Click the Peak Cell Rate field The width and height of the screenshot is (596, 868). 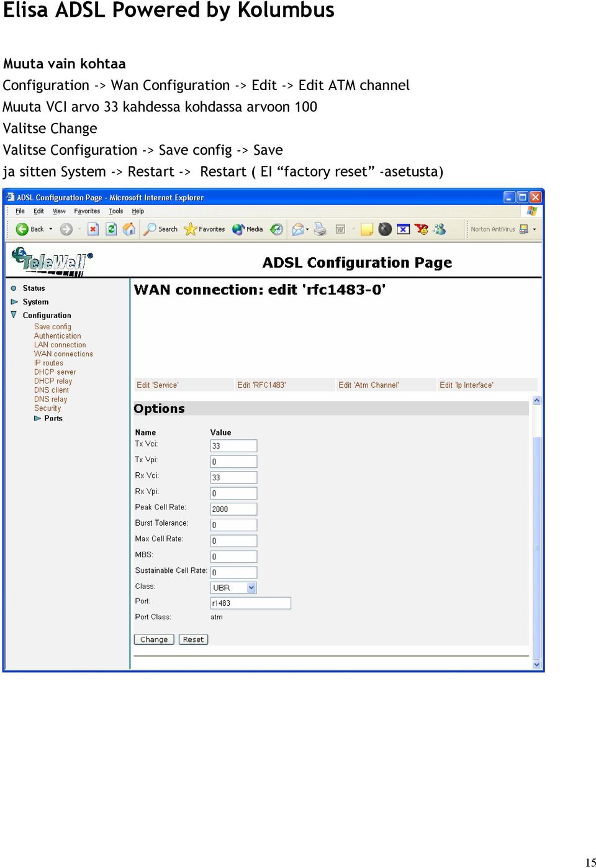tap(233, 509)
